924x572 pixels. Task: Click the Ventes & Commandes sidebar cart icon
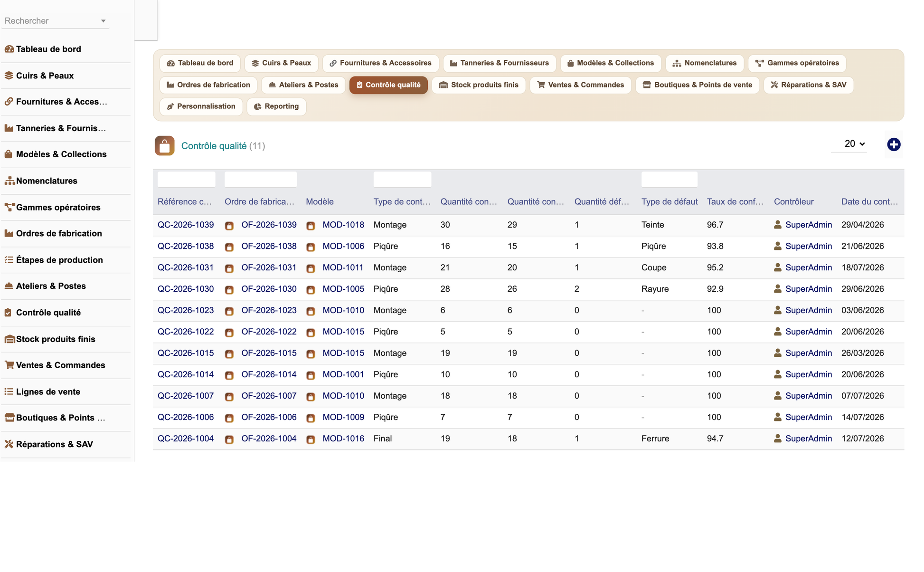point(9,365)
